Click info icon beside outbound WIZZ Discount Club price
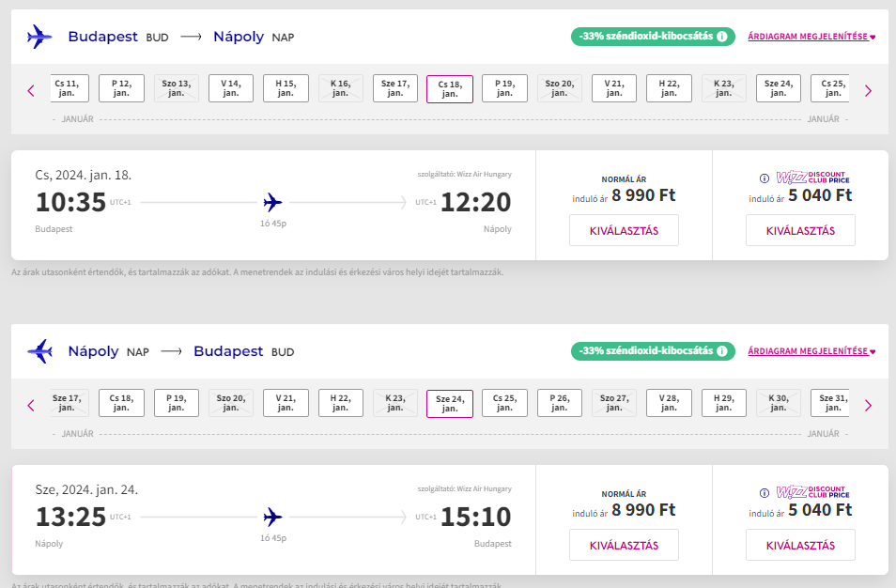The height and width of the screenshot is (588, 896). point(764,178)
